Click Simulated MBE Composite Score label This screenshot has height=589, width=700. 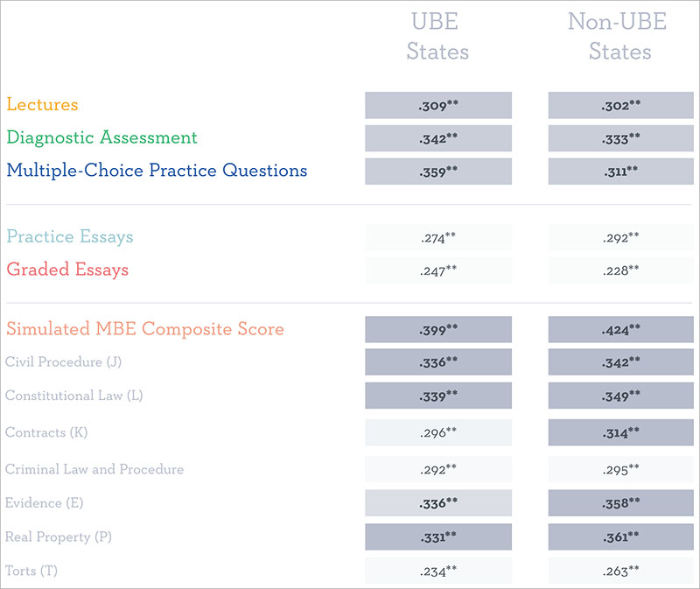(x=145, y=329)
